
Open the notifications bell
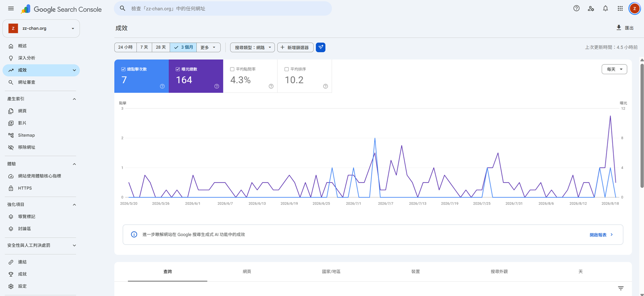point(605,8)
